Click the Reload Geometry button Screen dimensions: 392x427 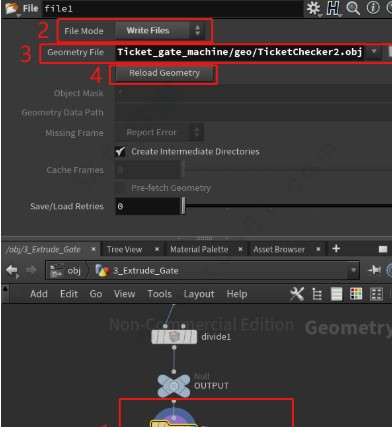coord(165,73)
